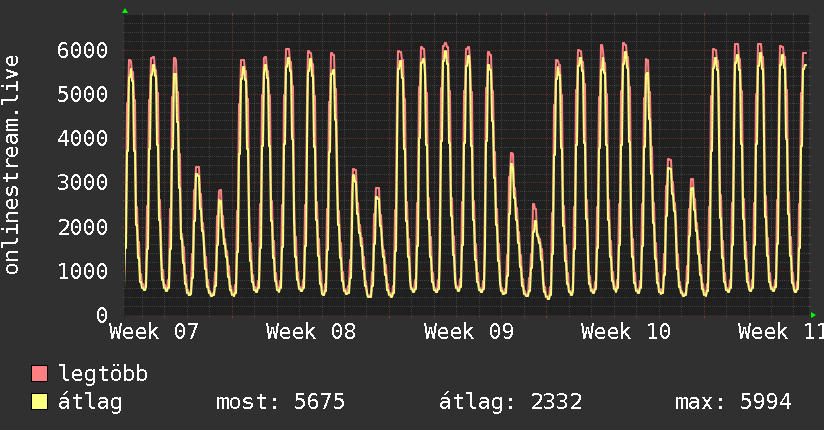Image resolution: width=824 pixels, height=430 pixels.
Task: Pick the Week 10 axis label
Action: point(626,331)
